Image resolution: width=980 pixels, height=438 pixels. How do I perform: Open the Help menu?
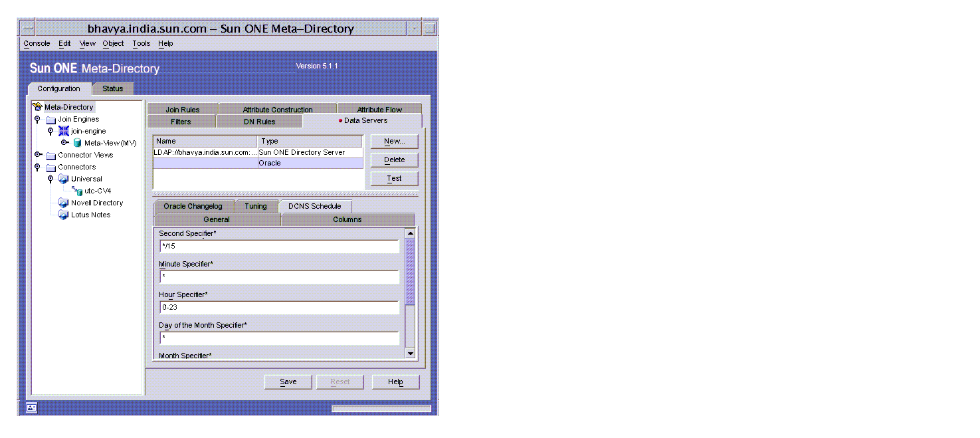tap(165, 44)
